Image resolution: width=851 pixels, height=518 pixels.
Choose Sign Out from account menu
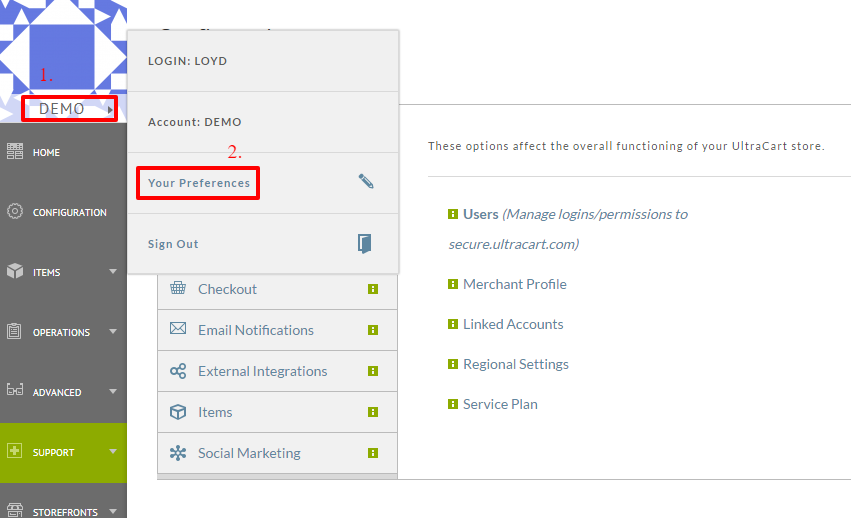[x=173, y=244]
